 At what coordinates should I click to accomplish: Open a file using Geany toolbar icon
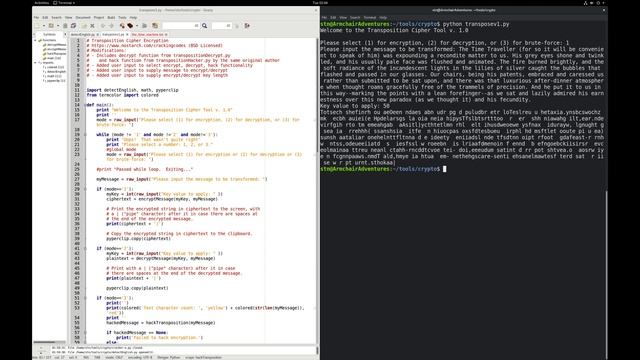coord(51,26)
